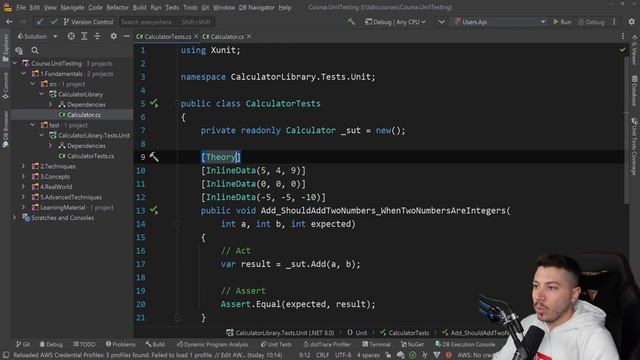Viewport: 640px width, 360px height.
Task: Close the Calculator.cs tab
Action: click(249, 36)
